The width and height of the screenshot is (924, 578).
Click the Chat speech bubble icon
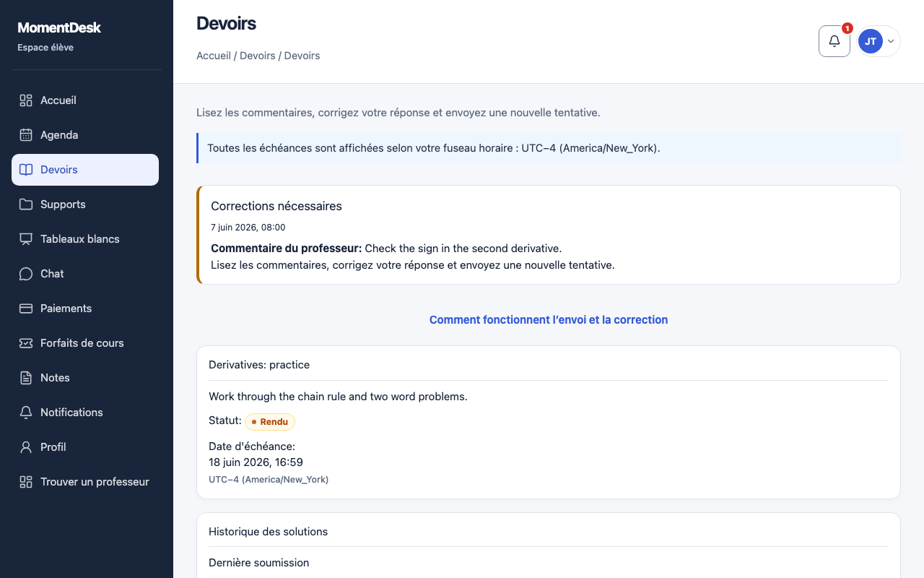(x=26, y=274)
